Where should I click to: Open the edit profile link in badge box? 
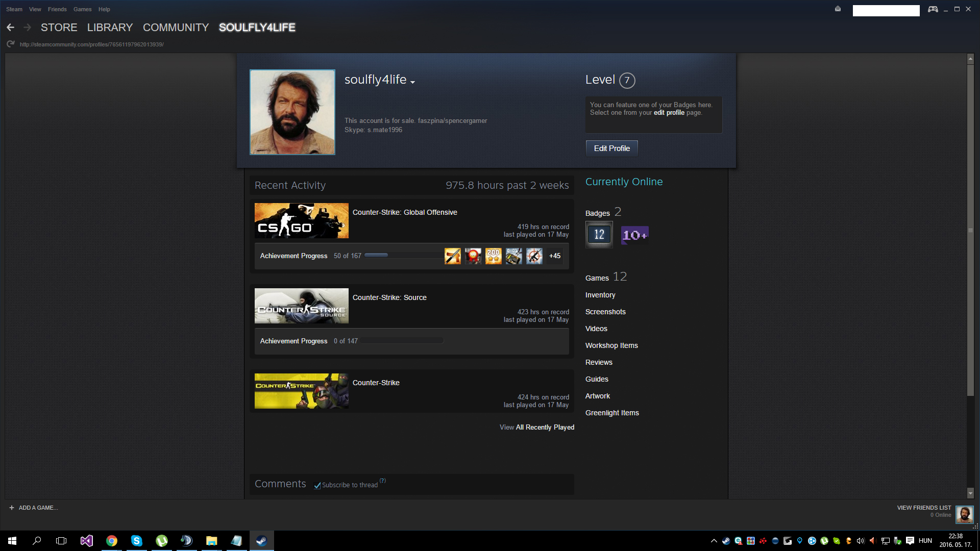click(669, 113)
